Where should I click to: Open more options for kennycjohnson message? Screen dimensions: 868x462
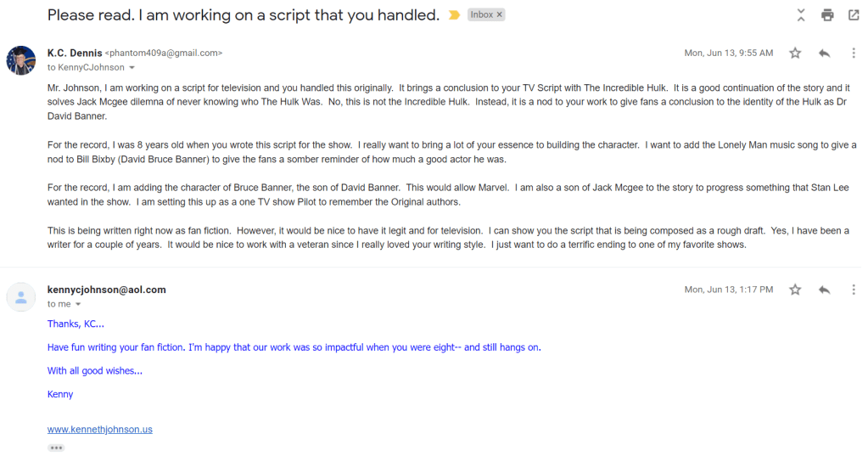pyautogui.click(x=854, y=290)
